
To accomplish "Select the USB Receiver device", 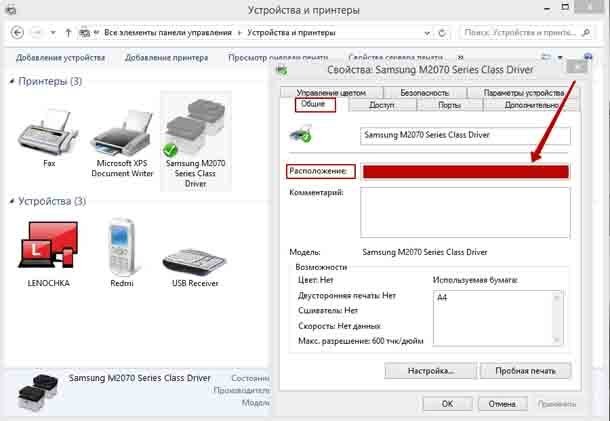I will 195,261.
